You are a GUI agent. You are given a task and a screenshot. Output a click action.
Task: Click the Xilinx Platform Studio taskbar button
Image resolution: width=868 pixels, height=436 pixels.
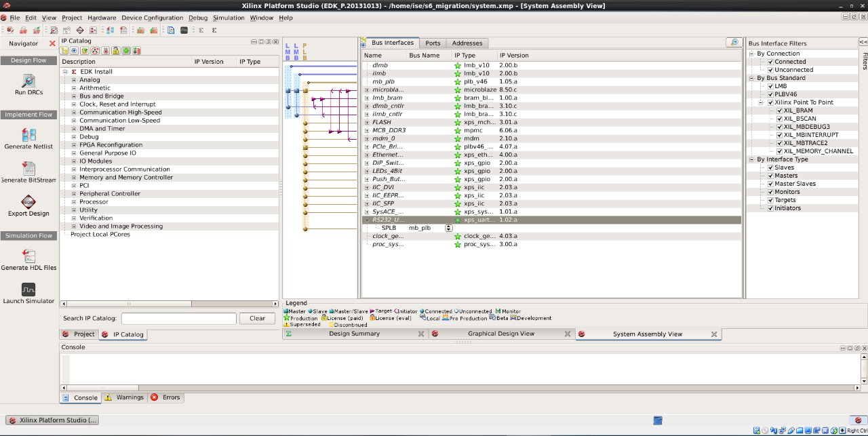pos(52,420)
